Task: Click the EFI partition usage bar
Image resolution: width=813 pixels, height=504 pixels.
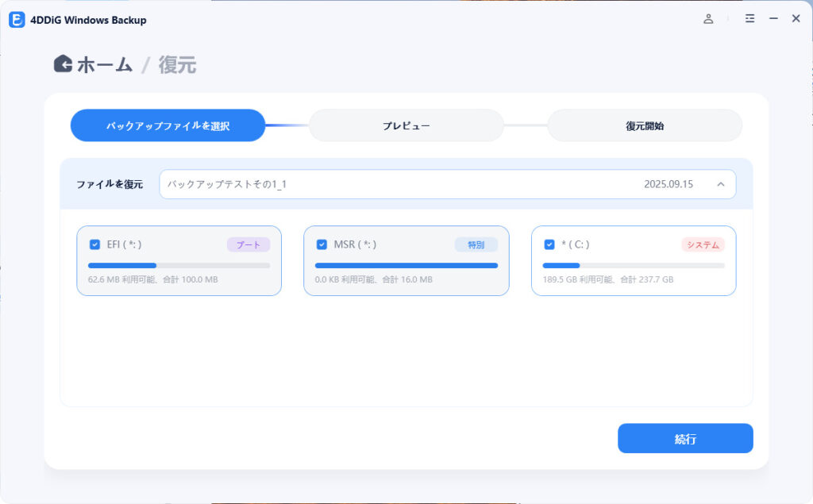Action: 179,265
